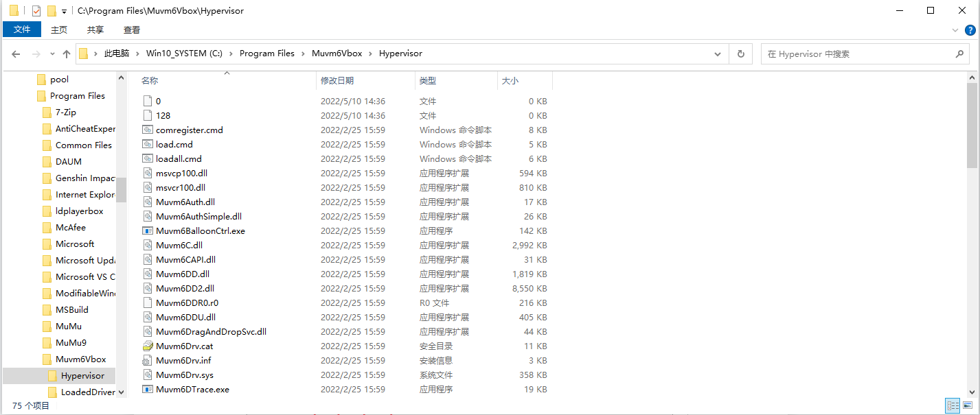Click the icon of loadall.cmd
The height and width of the screenshot is (415, 980).
(148, 158)
